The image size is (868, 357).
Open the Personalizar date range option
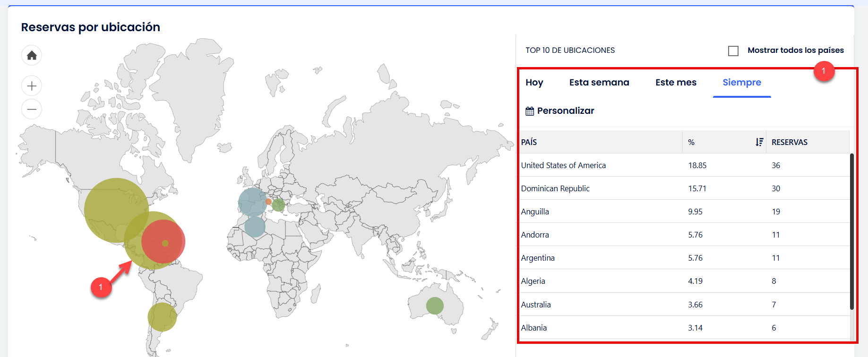(565, 111)
